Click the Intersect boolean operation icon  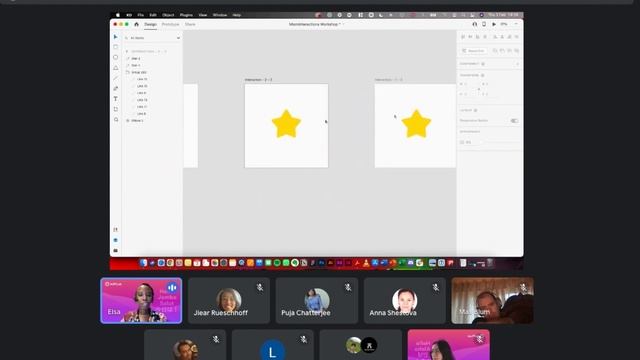[x=509, y=51]
